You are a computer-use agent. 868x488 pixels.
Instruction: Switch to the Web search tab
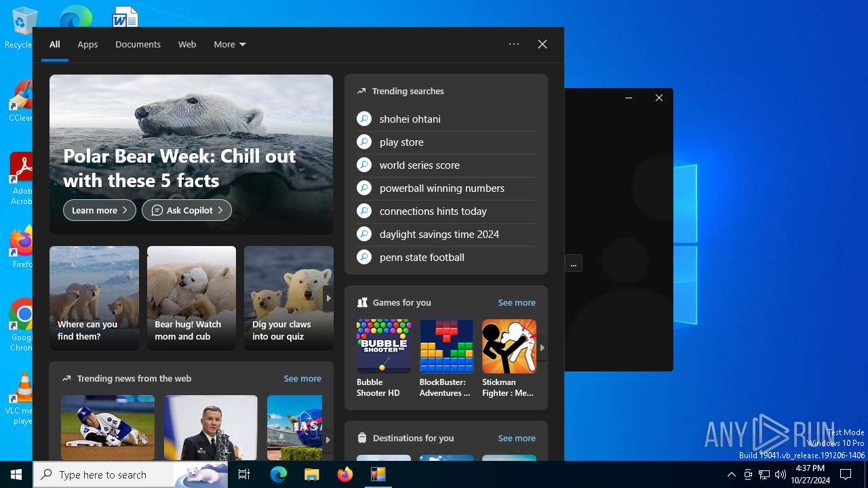click(x=187, y=44)
